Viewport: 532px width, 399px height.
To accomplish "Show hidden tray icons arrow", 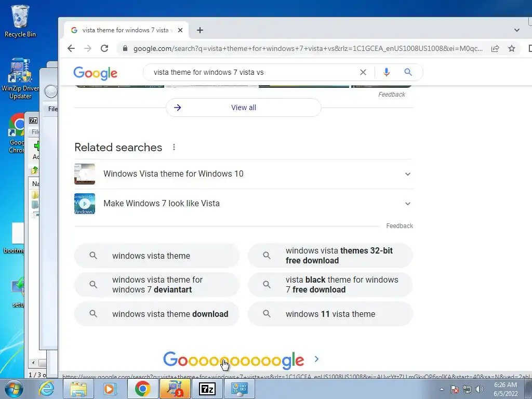I will (442, 389).
